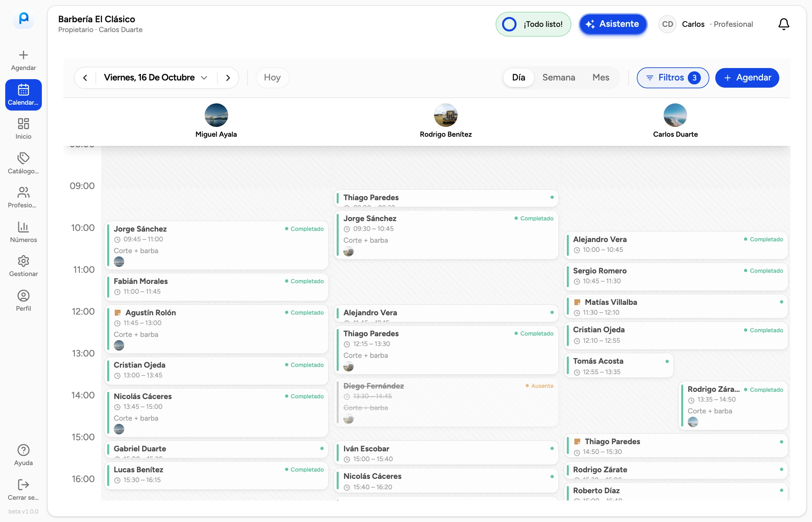Open the Agendar plus icon in sidebar
812x522 pixels.
point(24,55)
